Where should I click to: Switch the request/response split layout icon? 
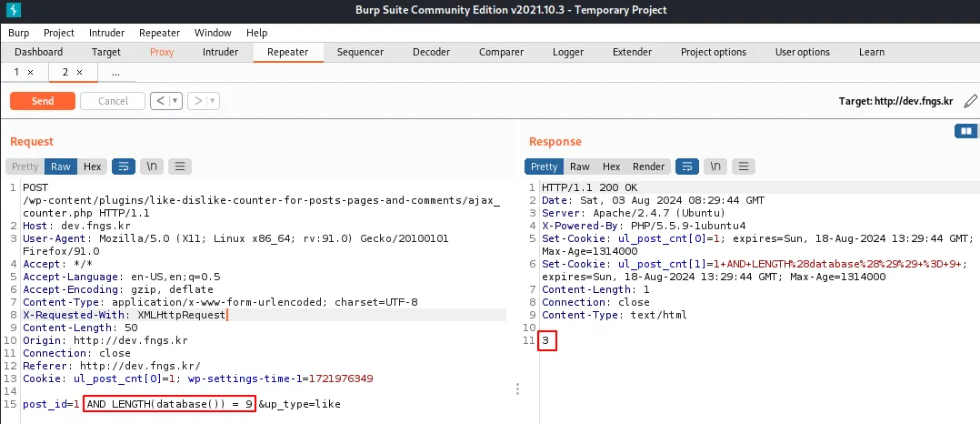[x=965, y=131]
